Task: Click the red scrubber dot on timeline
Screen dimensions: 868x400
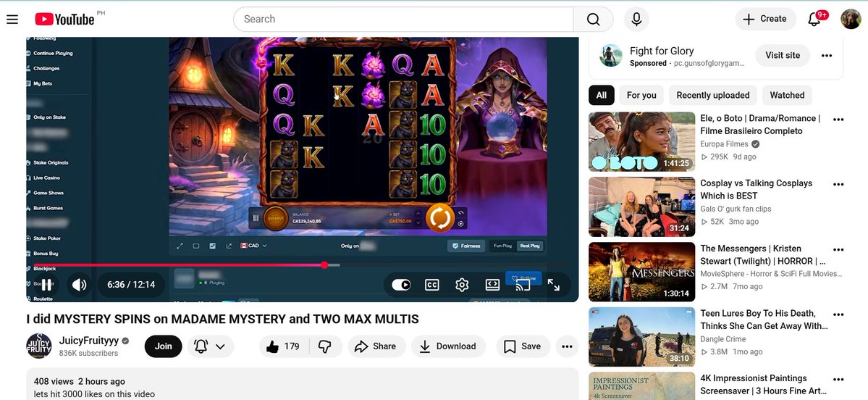Action: 324,264
